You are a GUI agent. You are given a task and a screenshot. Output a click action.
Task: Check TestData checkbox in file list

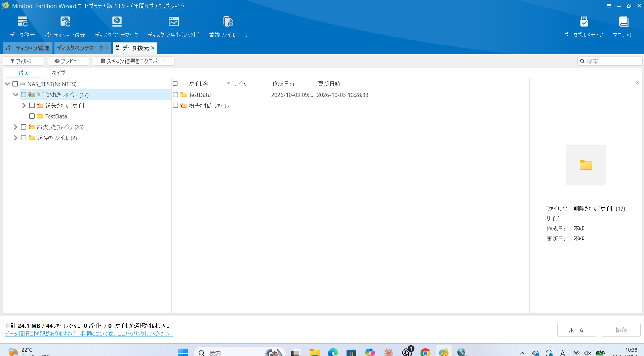175,95
